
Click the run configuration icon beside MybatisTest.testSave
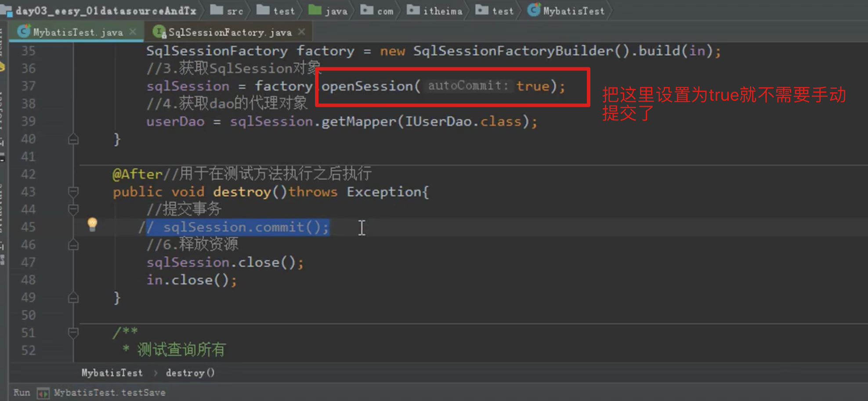pyautogui.click(x=43, y=393)
